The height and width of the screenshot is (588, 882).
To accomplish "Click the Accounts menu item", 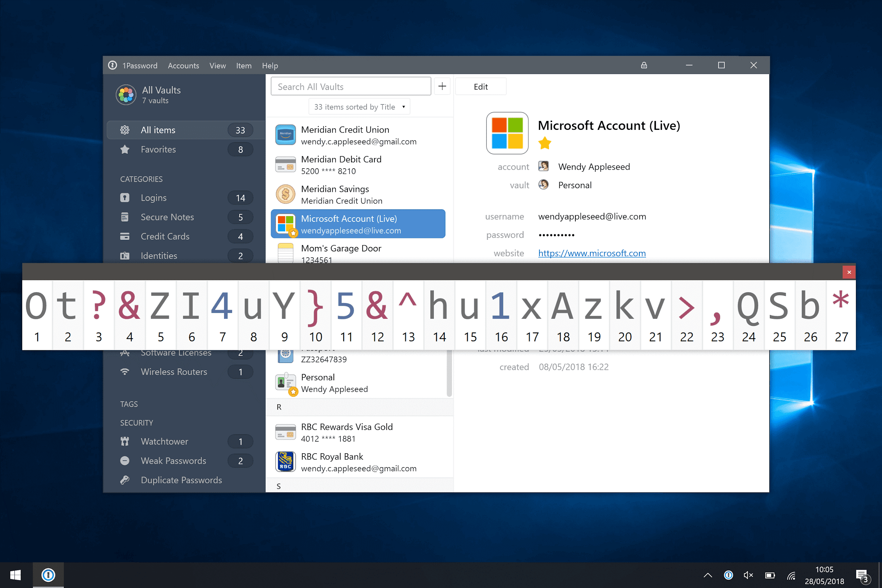I will (182, 65).
